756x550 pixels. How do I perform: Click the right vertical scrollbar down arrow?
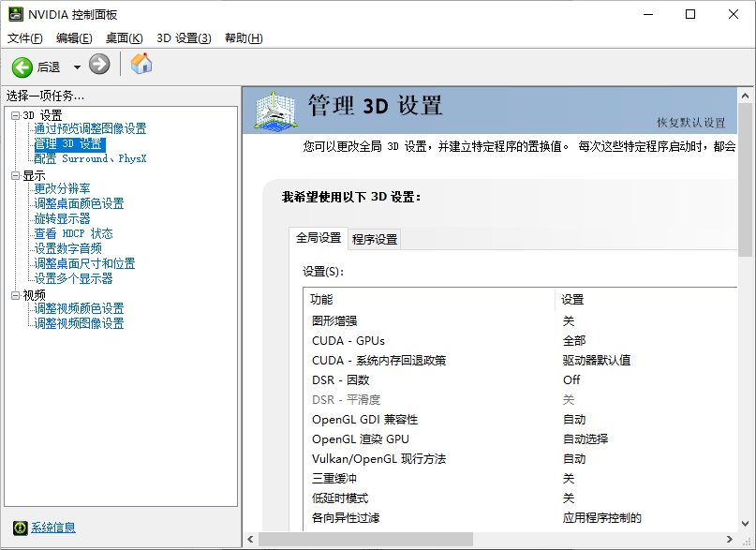(x=745, y=522)
